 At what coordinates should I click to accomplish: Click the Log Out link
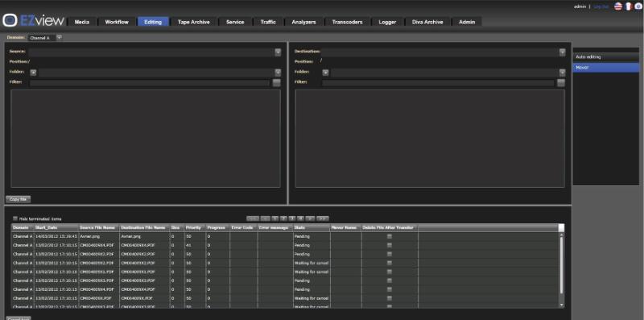click(601, 6)
